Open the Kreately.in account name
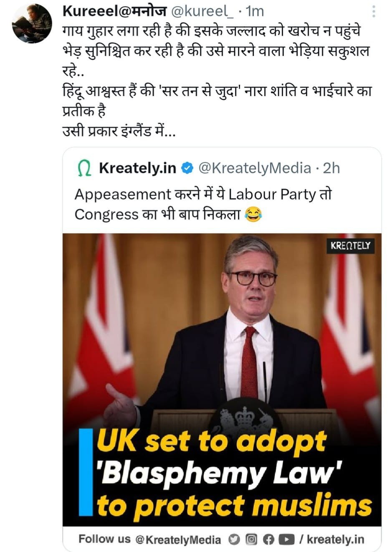 click(137, 168)
